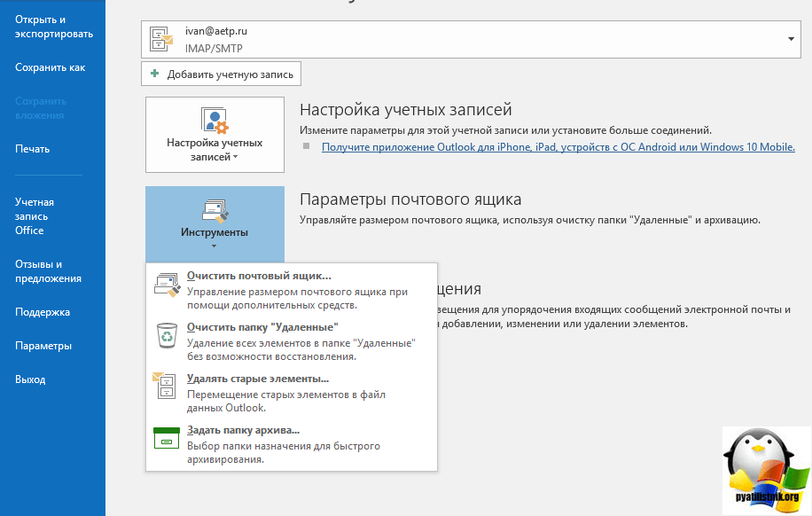The image size is (812, 516).
Task: Click the account settings person-gear icon
Action: [215, 120]
